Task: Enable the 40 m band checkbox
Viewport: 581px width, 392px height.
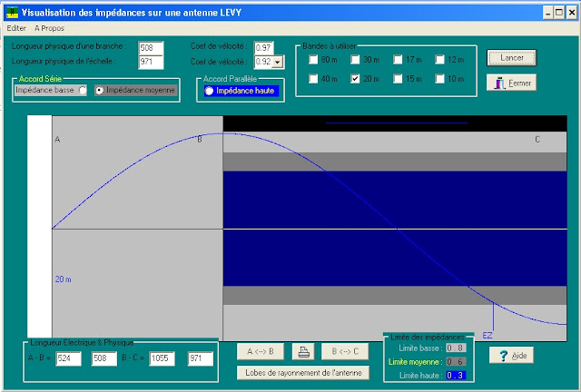Action: pos(313,79)
